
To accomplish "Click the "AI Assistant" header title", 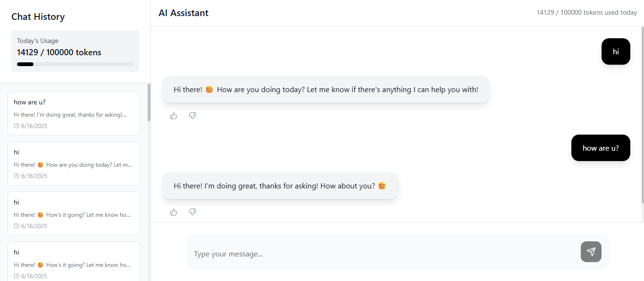I will 184,13.
